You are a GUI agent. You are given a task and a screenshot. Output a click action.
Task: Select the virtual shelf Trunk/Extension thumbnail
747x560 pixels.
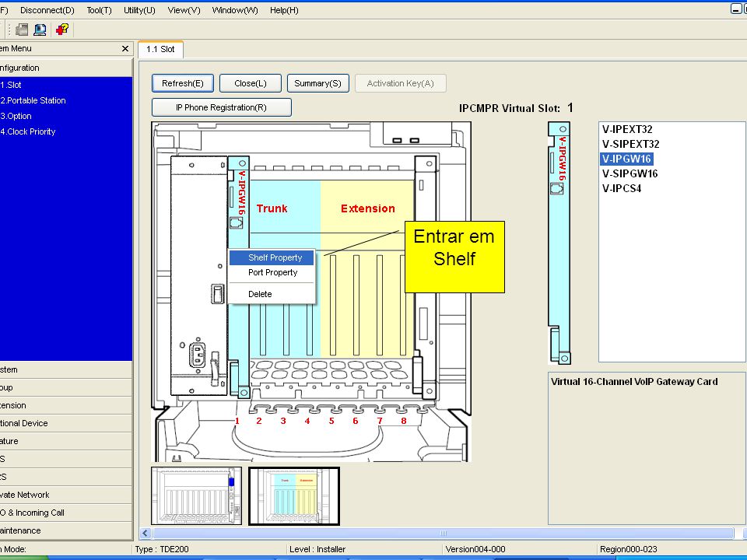coord(294,496)
